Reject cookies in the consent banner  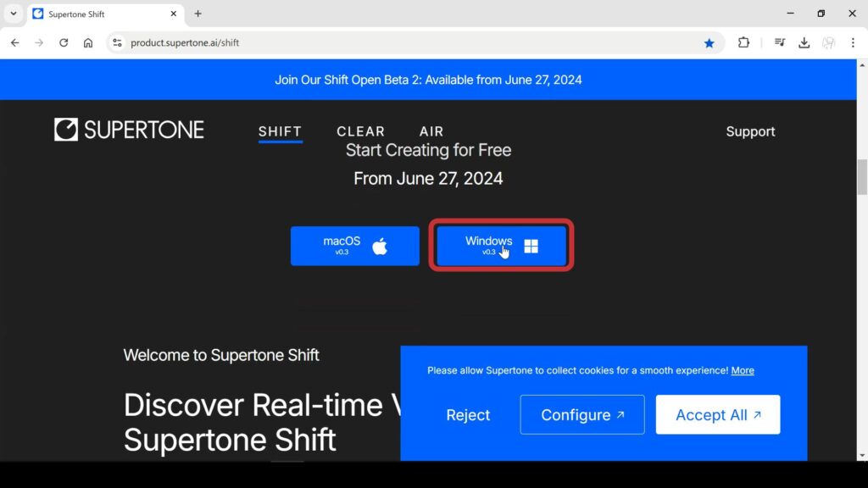468,415
